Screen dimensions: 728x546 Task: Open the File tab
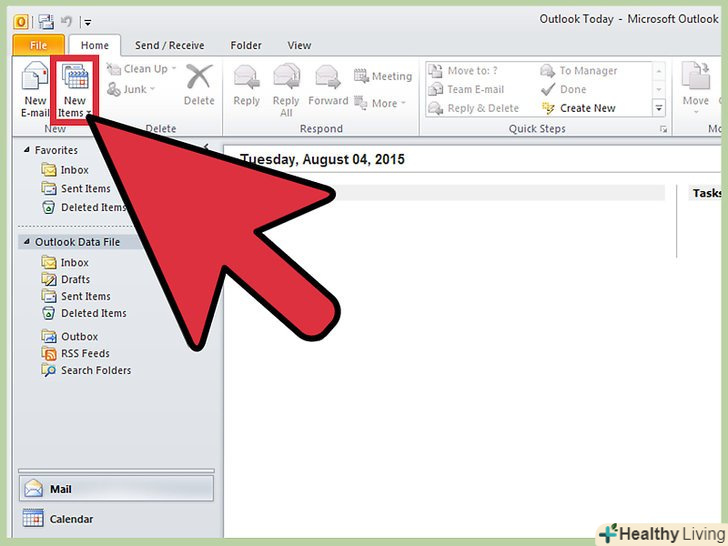pos(39,45)
